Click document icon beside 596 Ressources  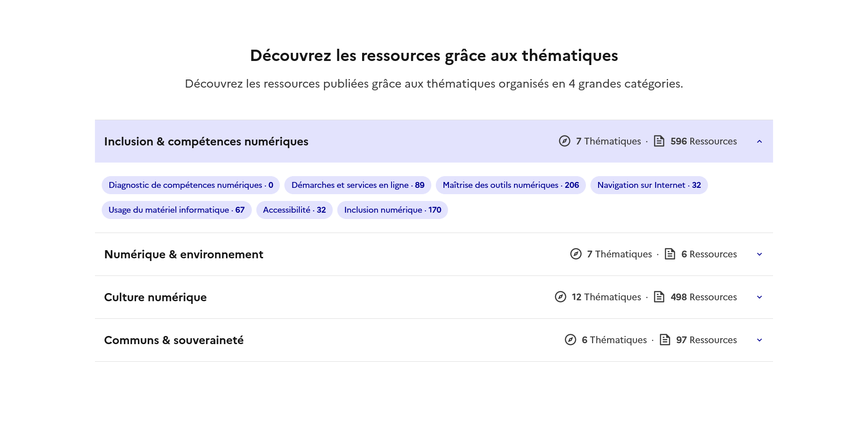click(659, 141)
